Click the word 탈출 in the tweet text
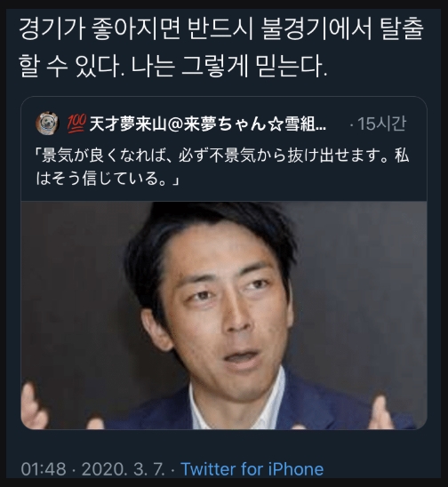Image resolution: width=448 pixels, height=487 pixels. [402, 29]
